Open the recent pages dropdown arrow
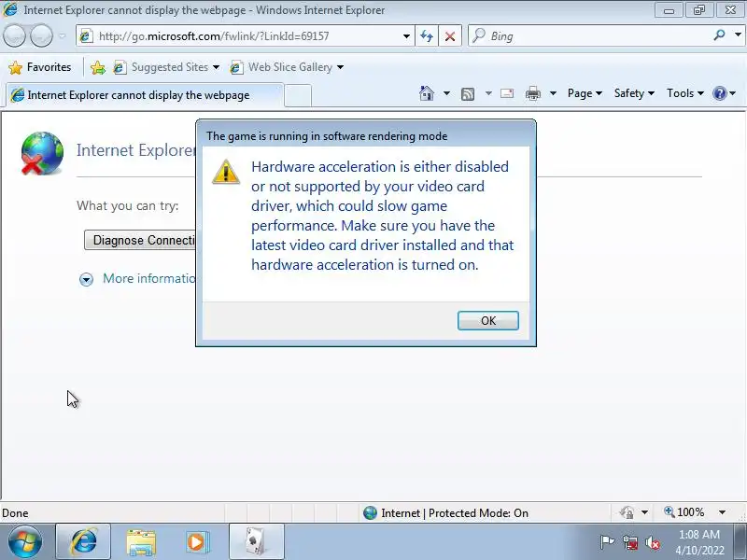The width and height of the screenshot is (747, 560). (x=62, y=35)
